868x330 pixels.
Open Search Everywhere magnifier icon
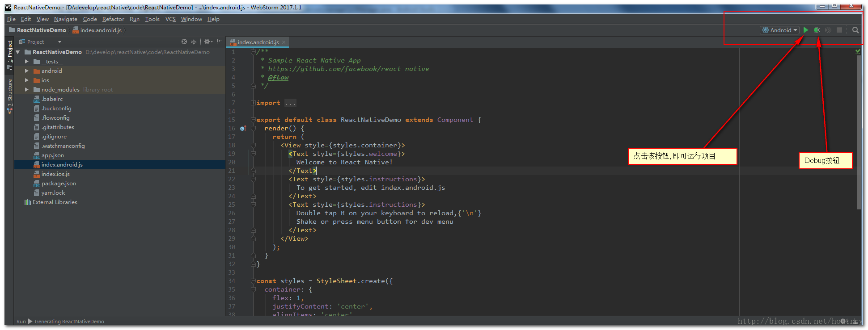coord(855,30)
